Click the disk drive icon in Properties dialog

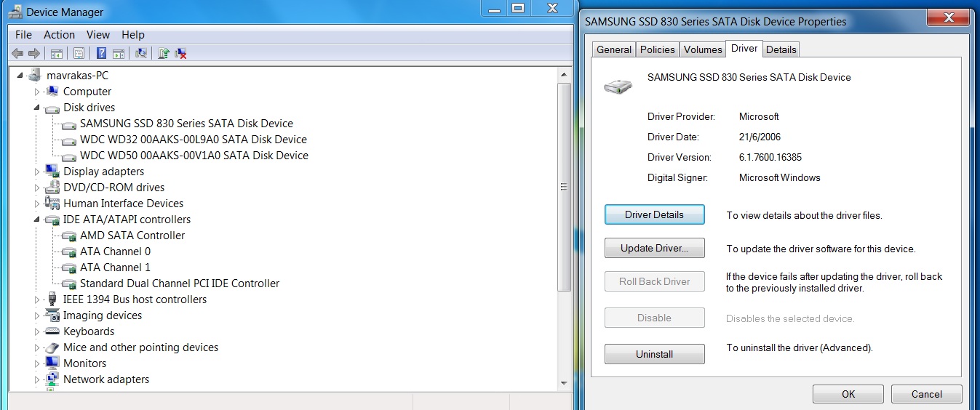click(618, 87)
